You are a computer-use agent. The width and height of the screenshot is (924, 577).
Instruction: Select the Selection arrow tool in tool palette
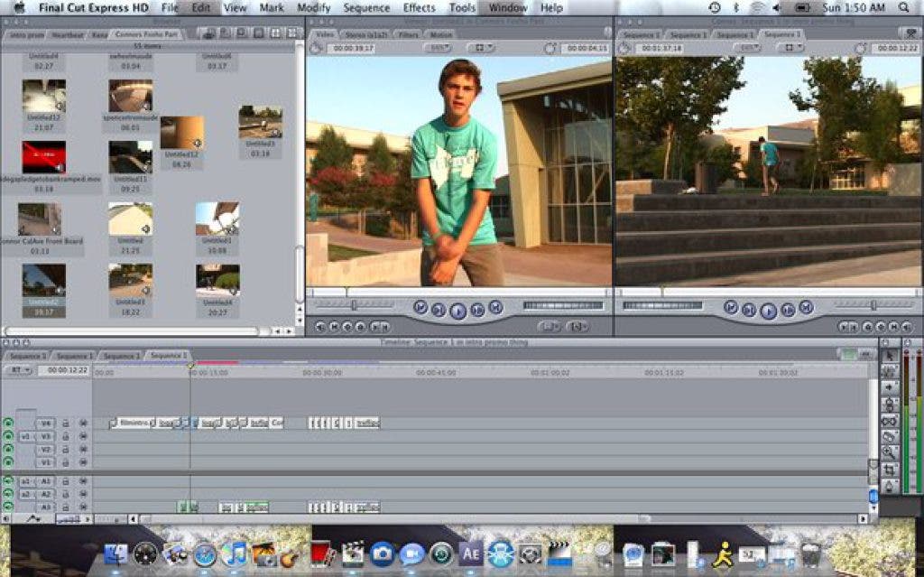click(890, 356)
